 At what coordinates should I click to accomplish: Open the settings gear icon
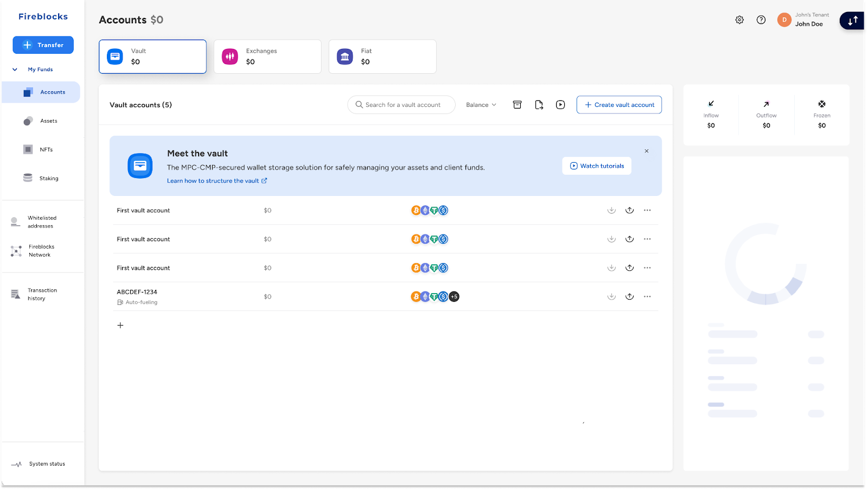(739, 20)
